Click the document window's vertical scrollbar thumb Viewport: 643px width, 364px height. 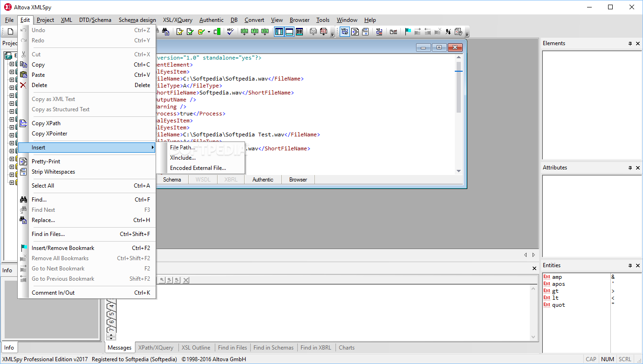pos(458,87)
